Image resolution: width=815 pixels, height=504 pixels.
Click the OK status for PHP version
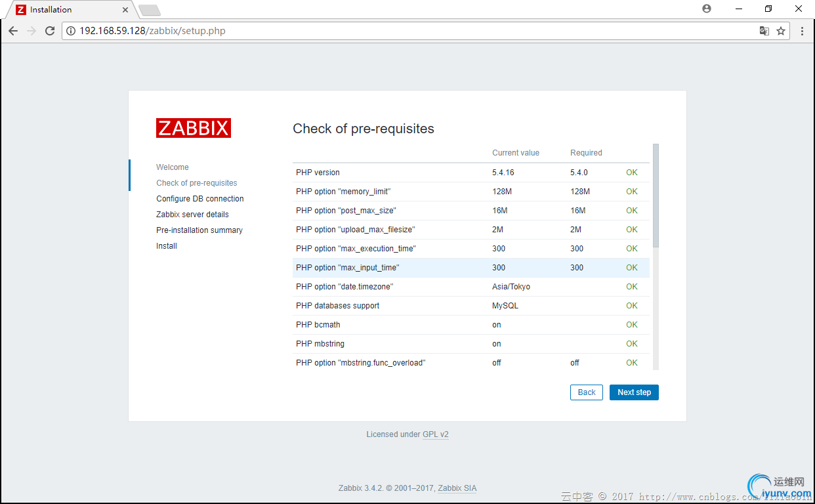pos(632,173)
